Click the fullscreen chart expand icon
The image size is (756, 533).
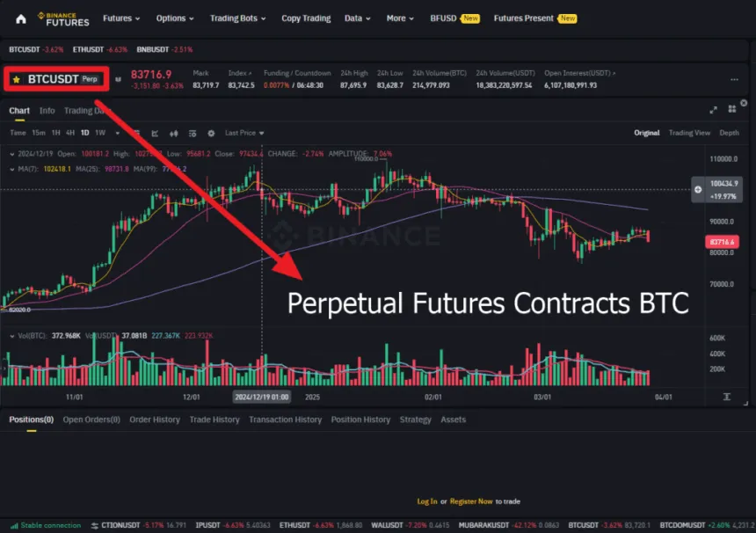[714, 111]
